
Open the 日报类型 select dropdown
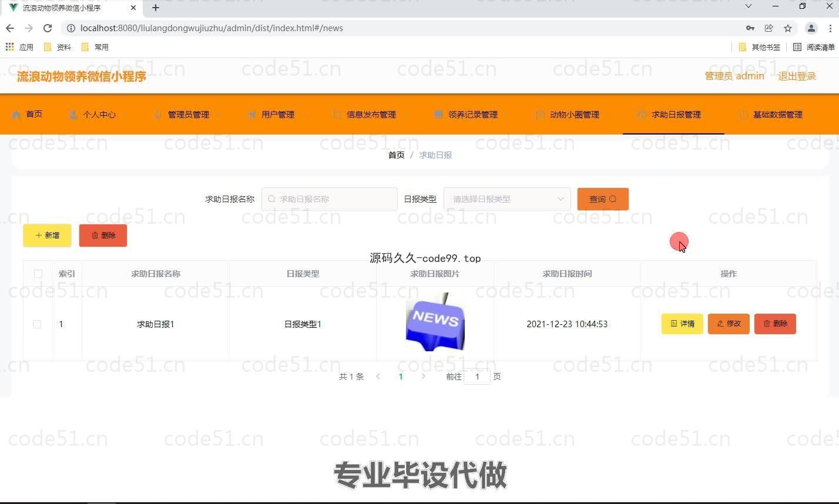[507, 199]
